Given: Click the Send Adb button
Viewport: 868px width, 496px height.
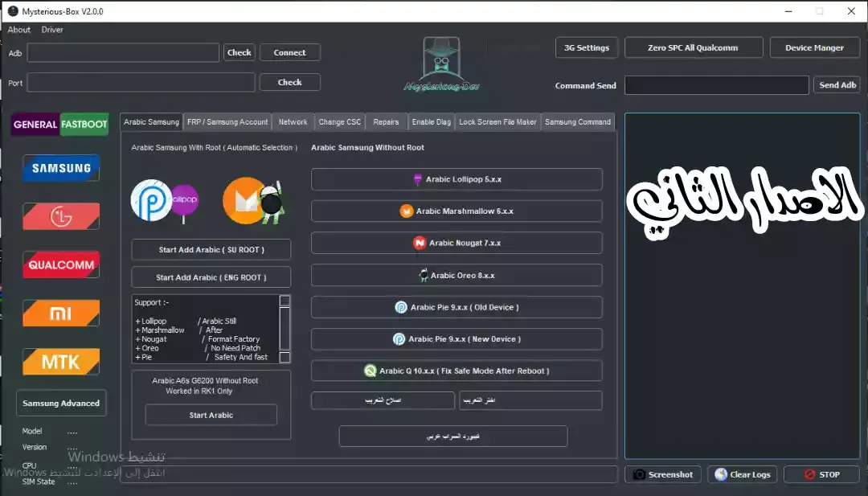Looking at the screenshot, I should pyautogui.click(x=837, y=84).
